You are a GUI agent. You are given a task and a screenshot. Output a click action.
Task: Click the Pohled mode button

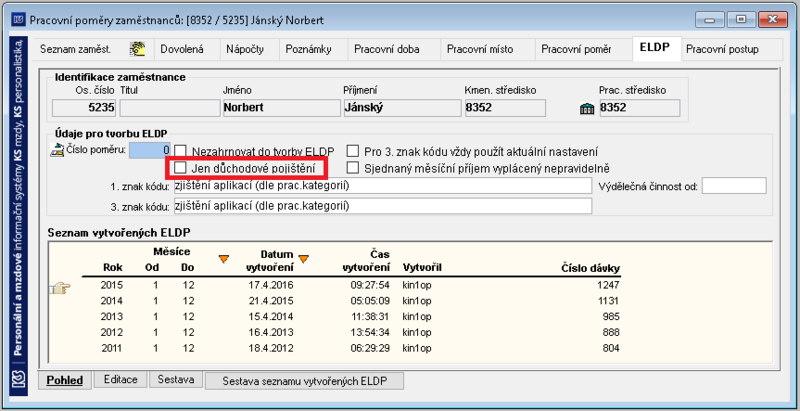tap(65, 380)
